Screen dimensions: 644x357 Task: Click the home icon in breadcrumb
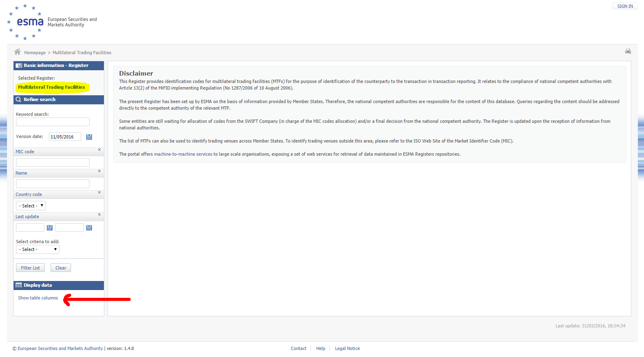pyautogui.click(x=17, y=52)
